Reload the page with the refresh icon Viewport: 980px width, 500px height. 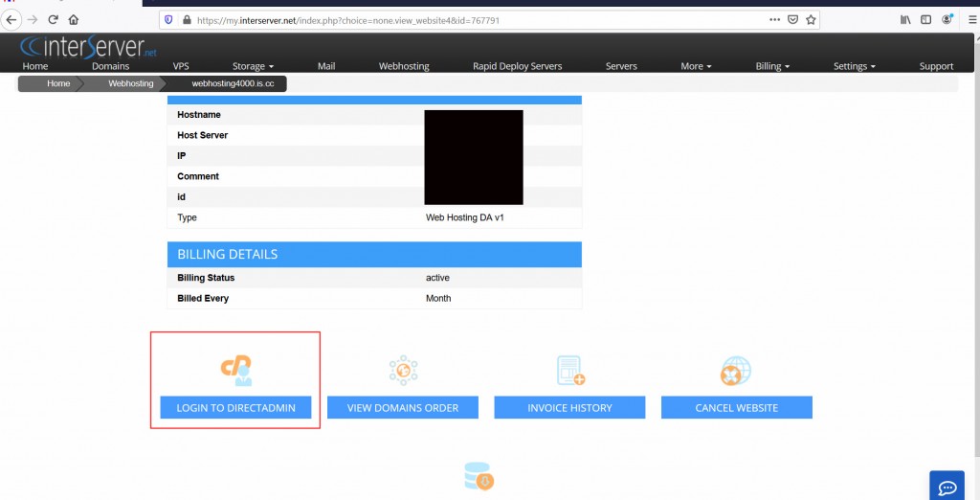click(x=54, y=20)
